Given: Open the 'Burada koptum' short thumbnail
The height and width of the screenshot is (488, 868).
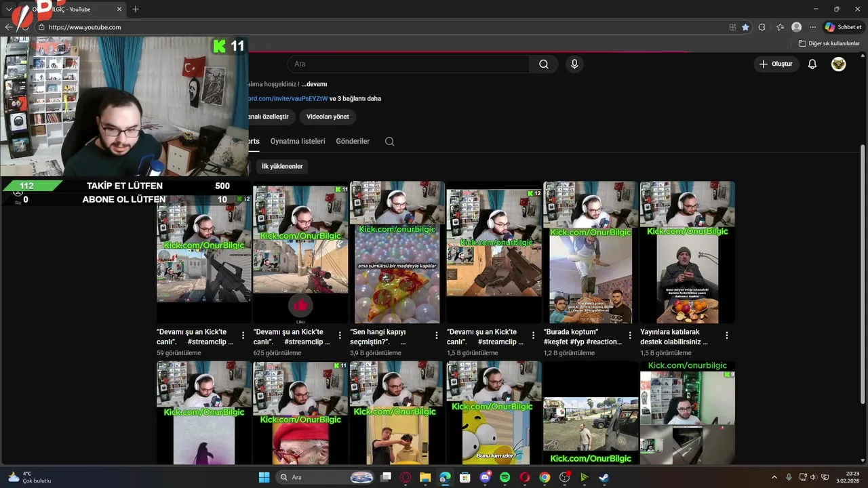Looking at the screenshot, I should pyautogui.click(x=591, y=252).
